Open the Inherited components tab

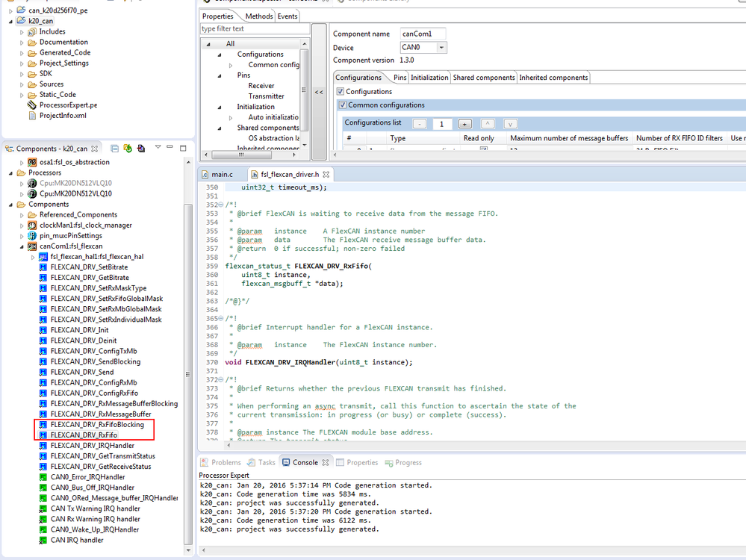point(553,78)
